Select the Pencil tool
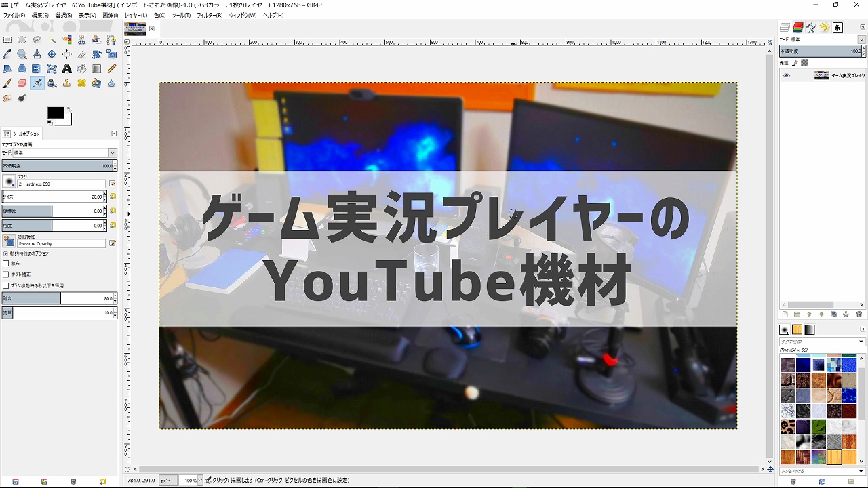 pos(112,68)
